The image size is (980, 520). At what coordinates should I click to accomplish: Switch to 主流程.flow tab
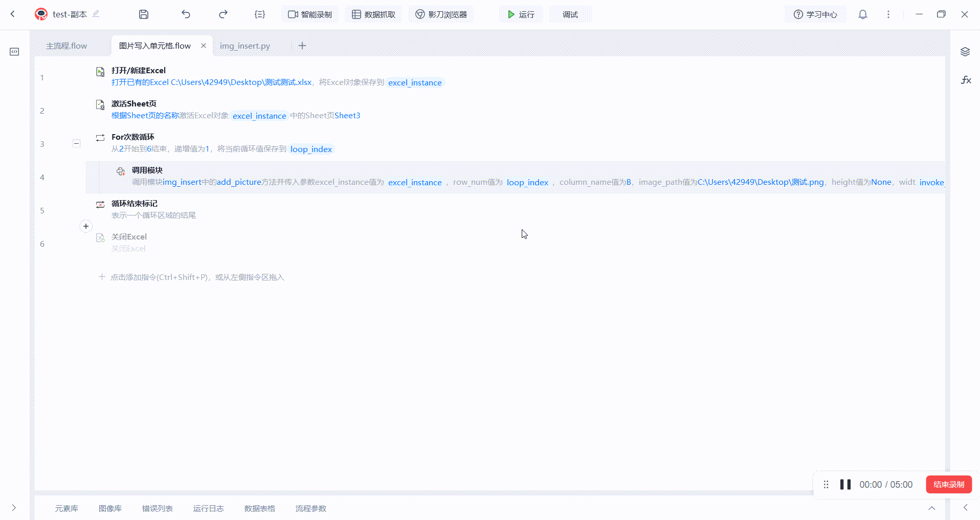pos(66,46)
